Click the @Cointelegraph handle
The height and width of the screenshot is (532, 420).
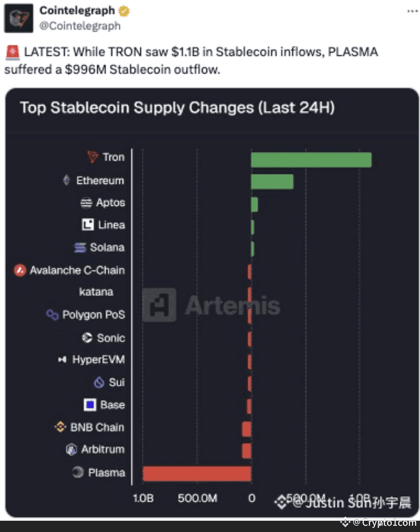coord(80,26)
